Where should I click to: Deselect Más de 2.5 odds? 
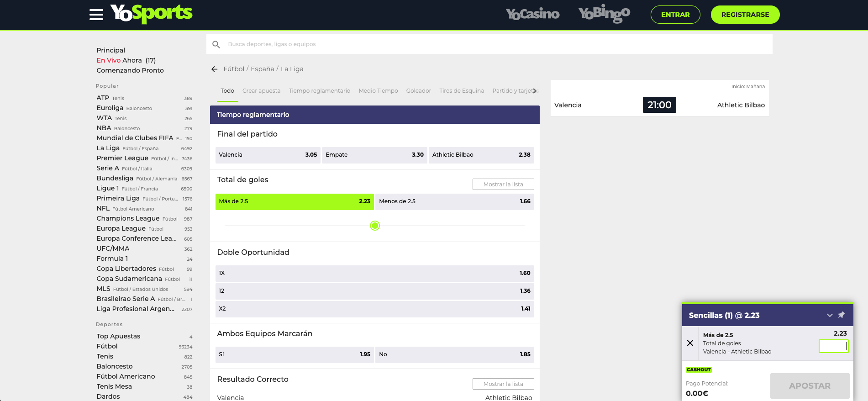[x=295, y=201]
